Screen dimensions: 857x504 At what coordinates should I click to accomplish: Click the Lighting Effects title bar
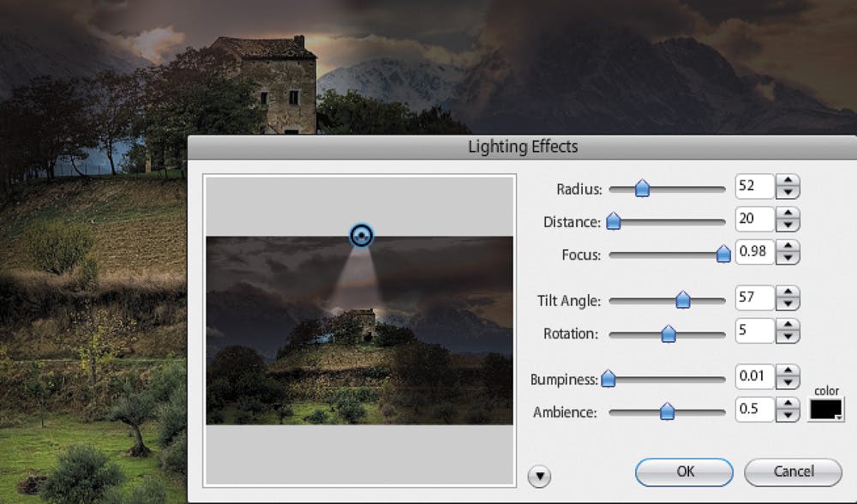point(522,147)
